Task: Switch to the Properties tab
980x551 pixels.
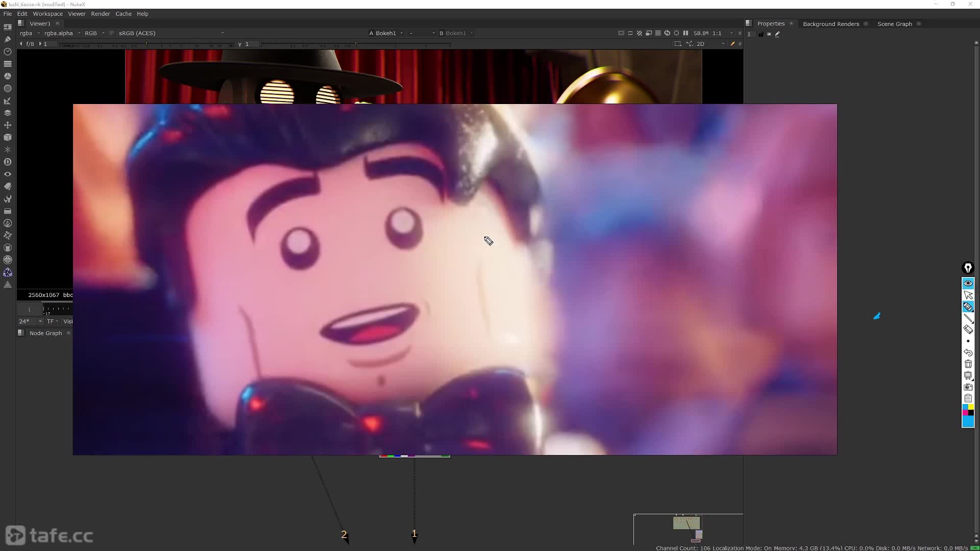Action: 771,23
